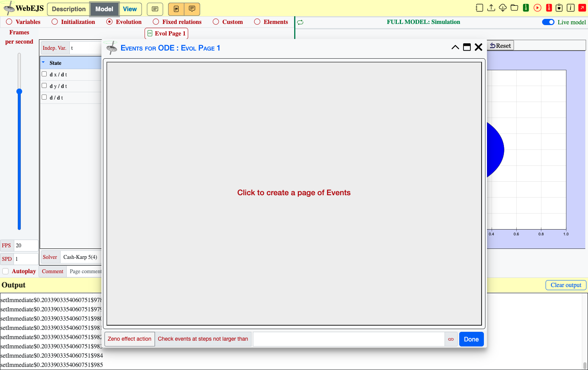
Task: Click the green zip file icon
Action: pos(526,8)
